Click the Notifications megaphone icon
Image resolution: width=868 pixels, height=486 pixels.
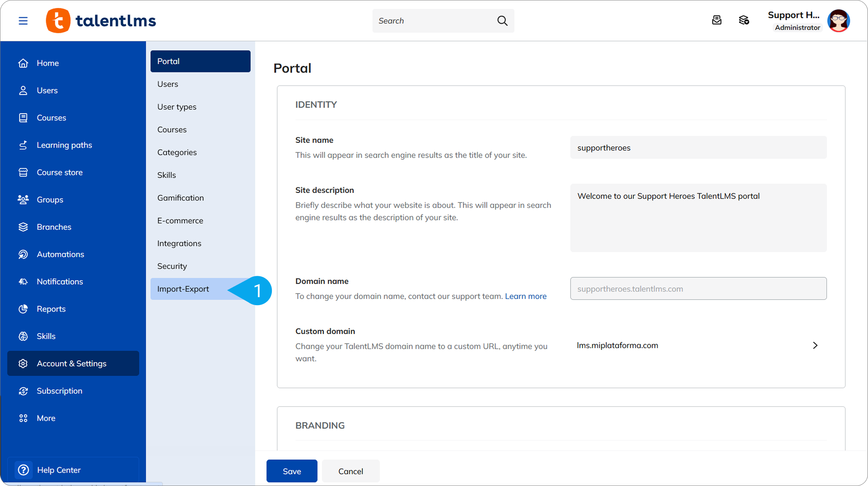[x=23, y=282]
